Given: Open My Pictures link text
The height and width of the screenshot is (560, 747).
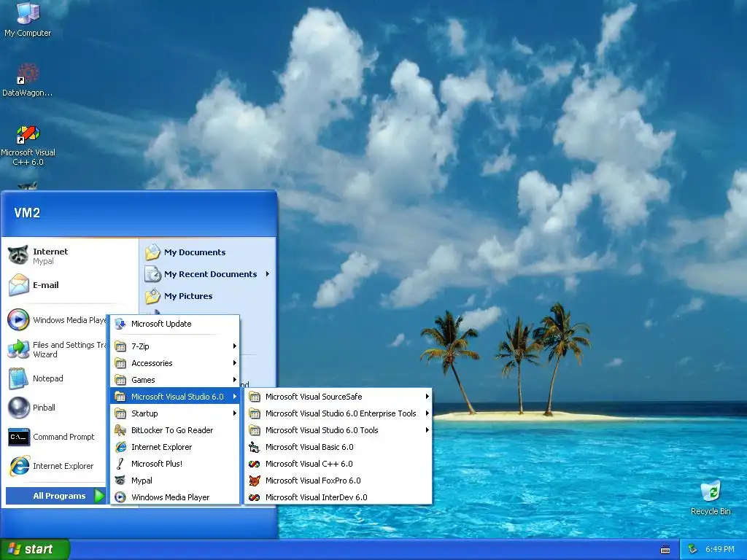Looking at the screenshot, I should (188, 296).
